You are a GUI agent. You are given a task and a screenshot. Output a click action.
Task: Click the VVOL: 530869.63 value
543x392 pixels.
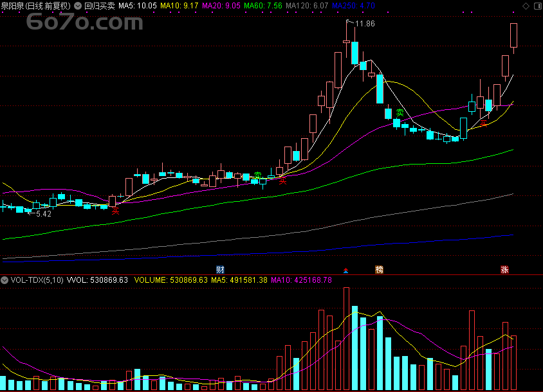(97, 280)
